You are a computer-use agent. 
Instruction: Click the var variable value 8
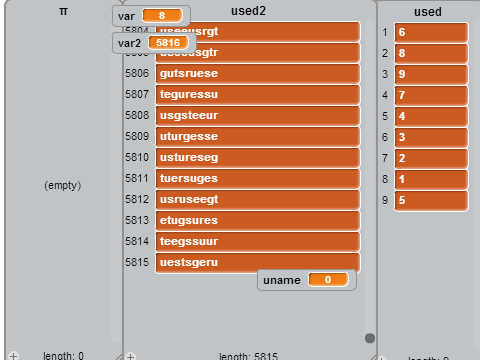coord(162,15)
